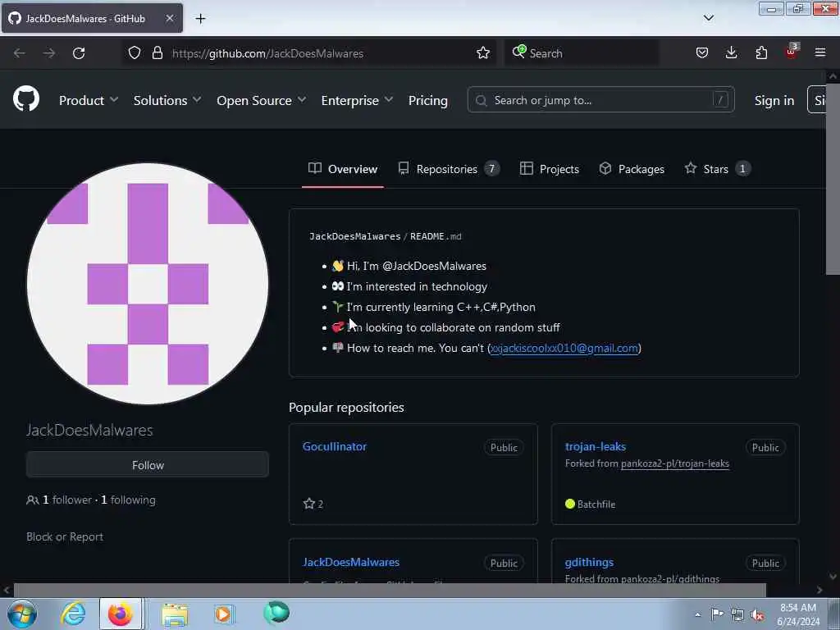Screen dimensions: 840x630
Task: Click the Action Center flag icon
Action: tap(717, 614)
